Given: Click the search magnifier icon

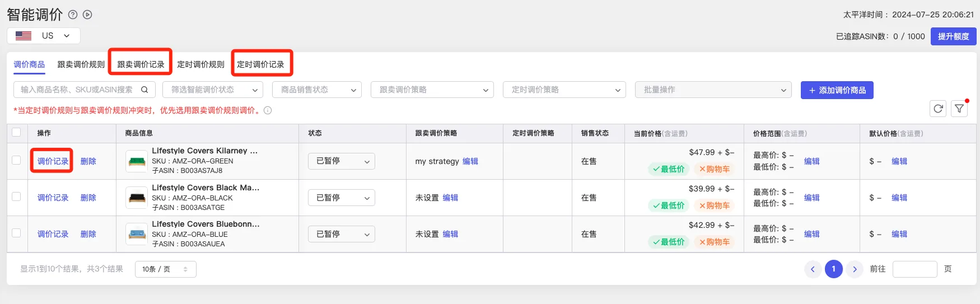Looking at the screenshot, I should pyautogui.click(x=144, y=90).
